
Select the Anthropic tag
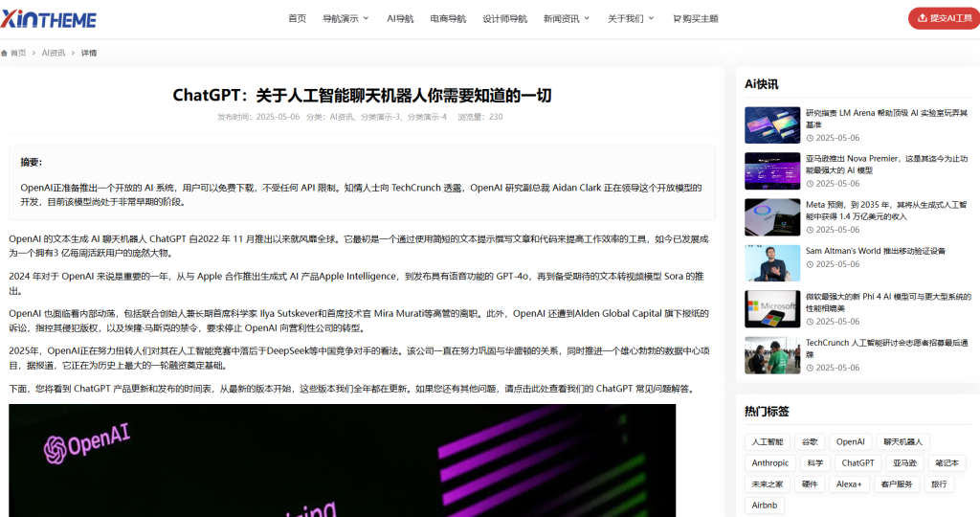(x=770, y=463)
